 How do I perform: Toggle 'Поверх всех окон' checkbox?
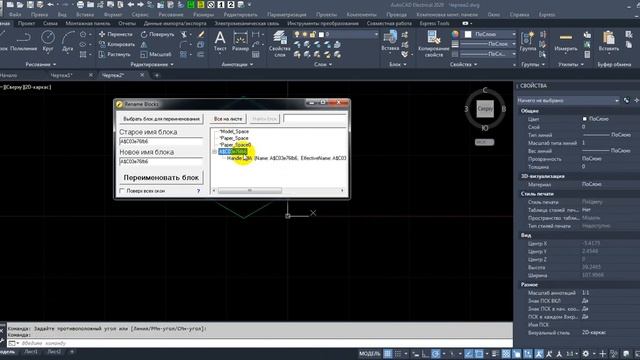[122, 191]
